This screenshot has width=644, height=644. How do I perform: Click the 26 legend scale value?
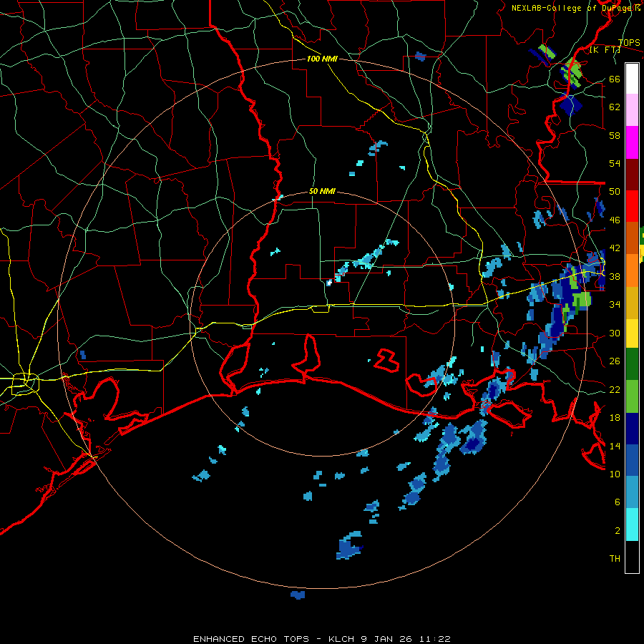click(615, 361)
